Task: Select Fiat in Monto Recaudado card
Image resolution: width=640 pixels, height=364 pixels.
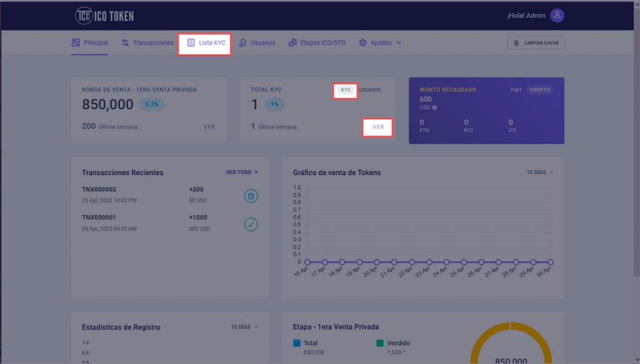Action: [516, 90]
